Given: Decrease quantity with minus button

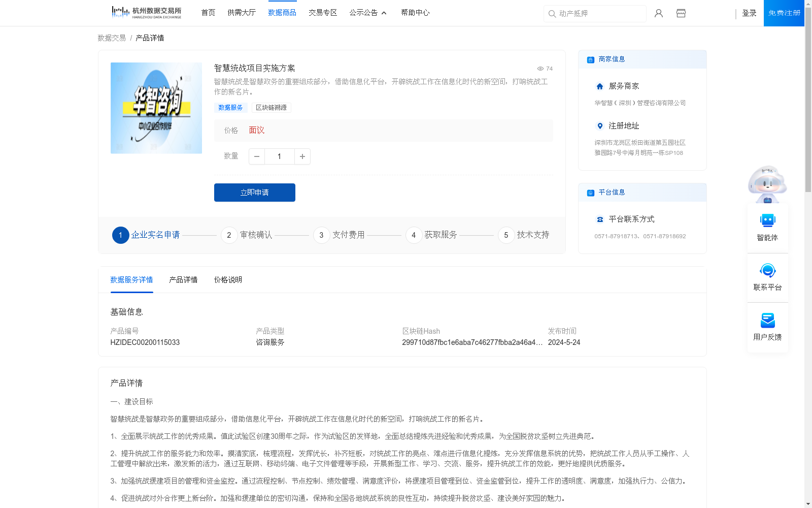Looking at the screenshot, I should pos(257,156).
